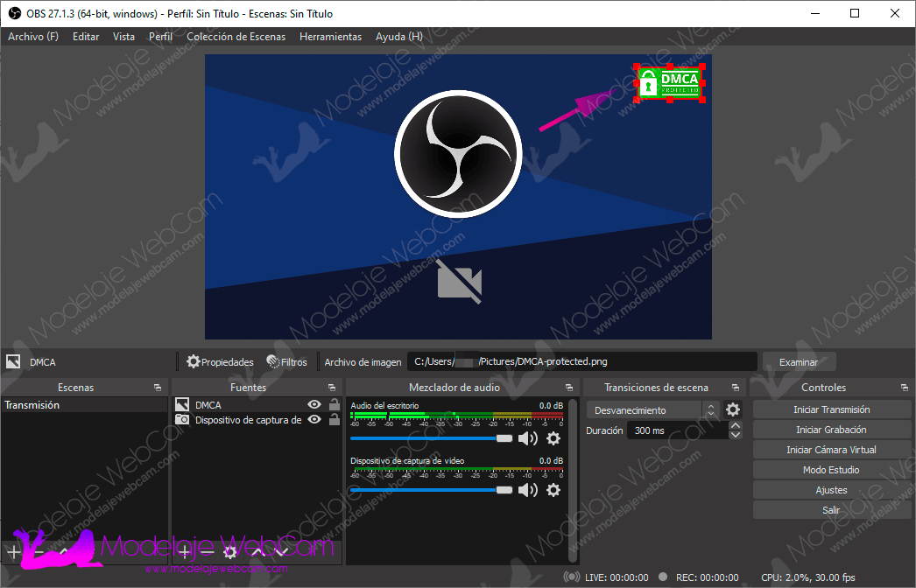This screenshot has width=916, height=588.
Task: Open source properties gear in Fuentes toolbar
Action: [230, 551]
